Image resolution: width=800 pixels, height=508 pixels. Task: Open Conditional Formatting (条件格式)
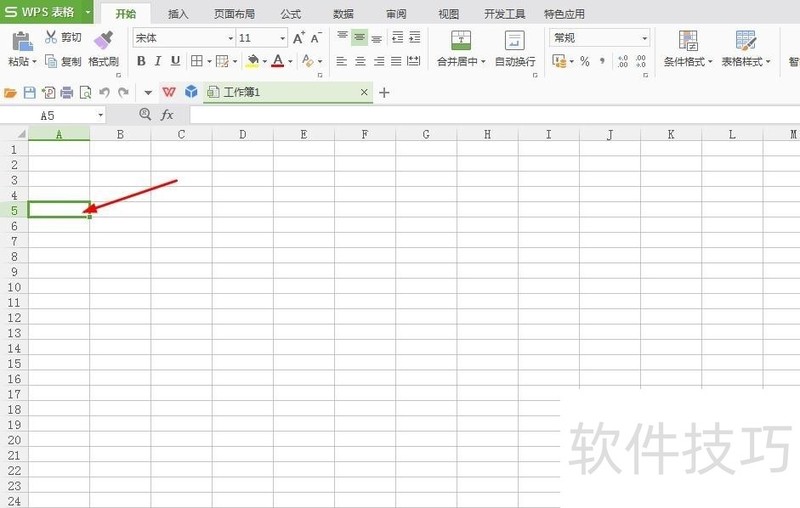click(x=688, y=49)
